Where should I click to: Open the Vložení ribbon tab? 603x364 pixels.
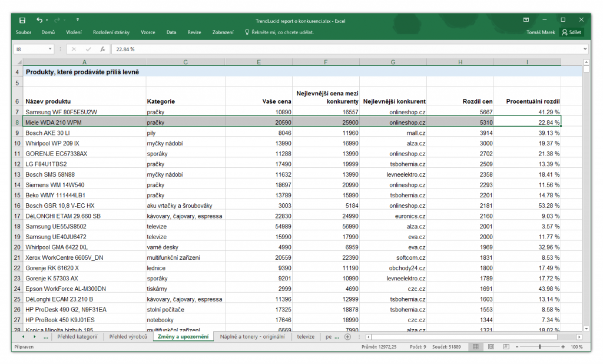coord(74,32)
